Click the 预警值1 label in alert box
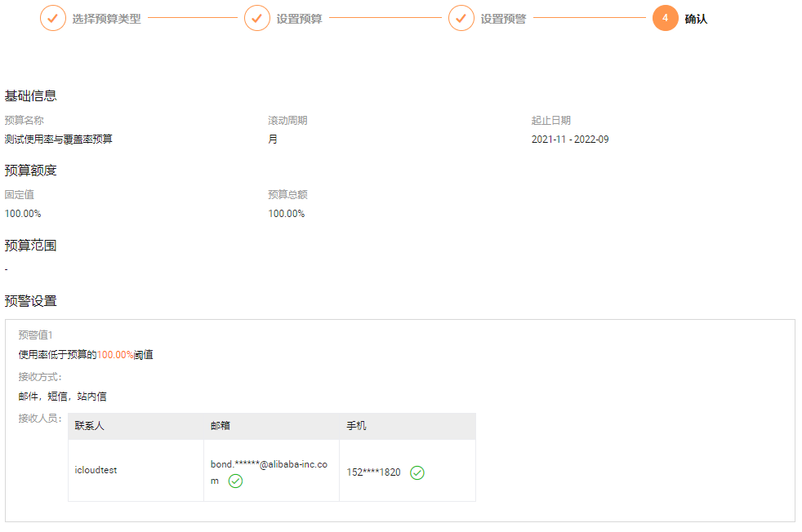 [35, 335]
